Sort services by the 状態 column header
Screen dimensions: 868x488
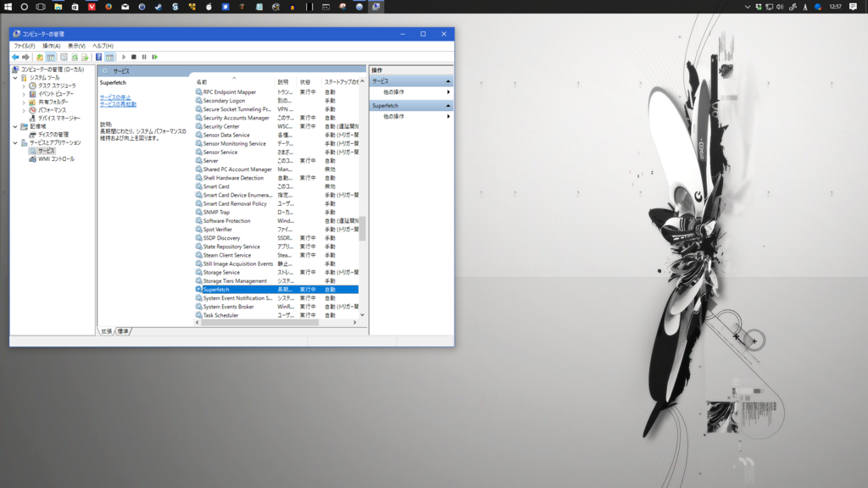[309, 82]
